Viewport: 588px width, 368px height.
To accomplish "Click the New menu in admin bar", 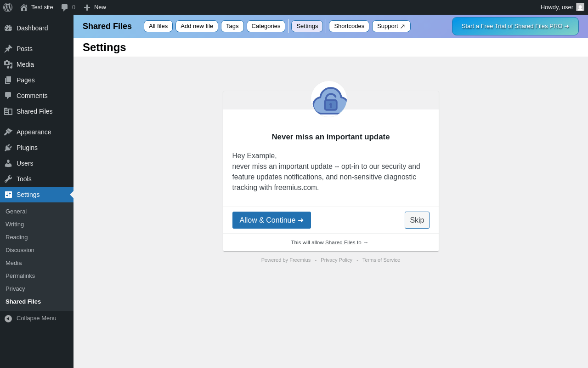I will pyautogui.click(x=95, y=7).
